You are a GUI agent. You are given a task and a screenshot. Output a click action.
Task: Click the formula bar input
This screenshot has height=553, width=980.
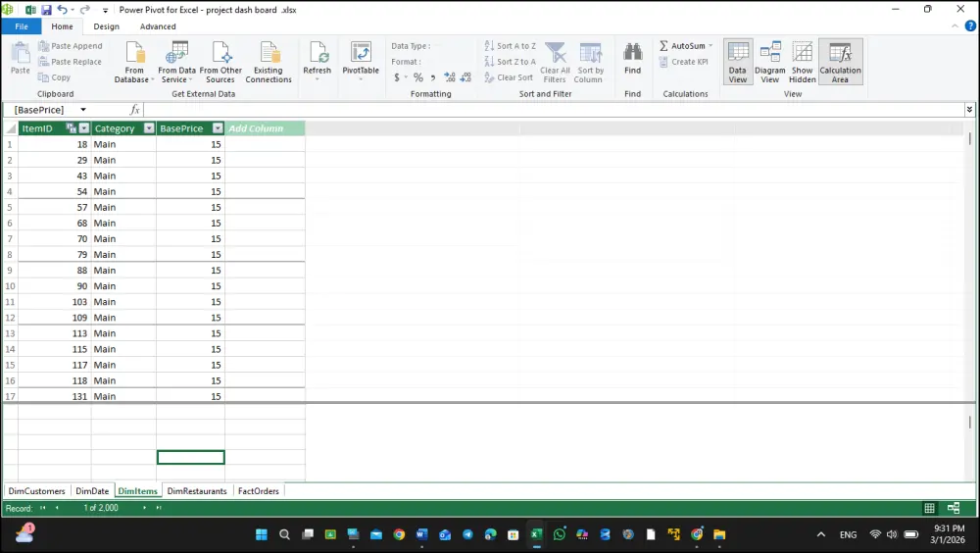554,110
